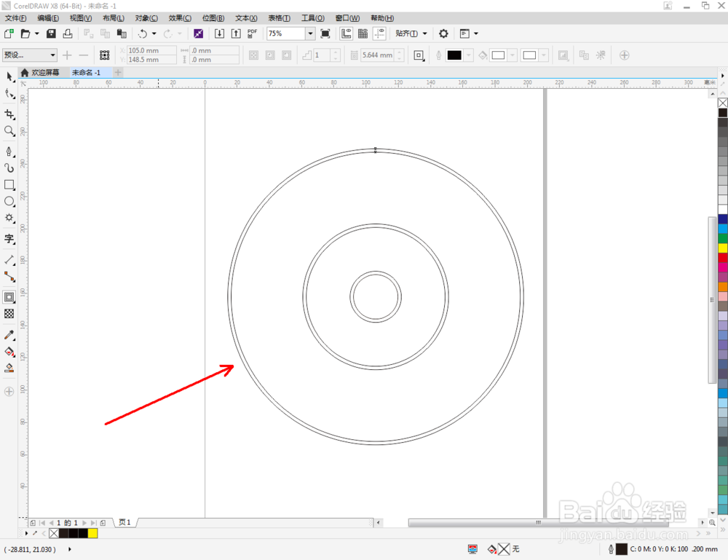Viewport: 728px width, 560px height.
Task: Select the Crop tool
Action: click(9, 114)
